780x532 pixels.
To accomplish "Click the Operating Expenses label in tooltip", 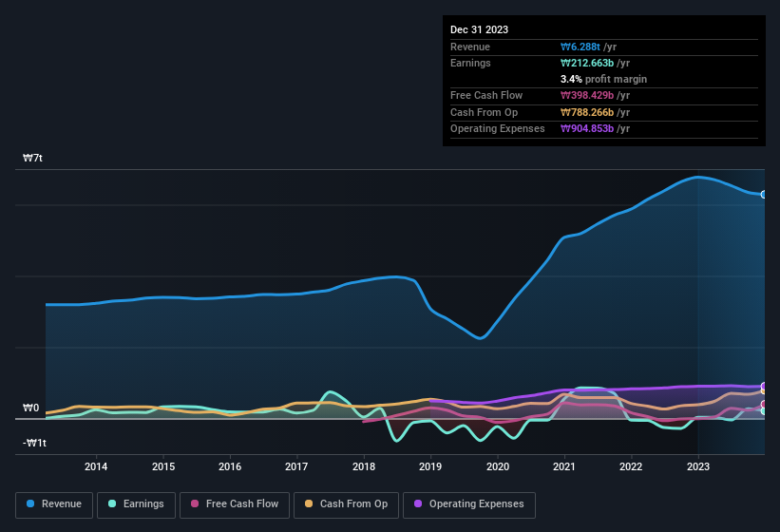I will tap(498, 129).
